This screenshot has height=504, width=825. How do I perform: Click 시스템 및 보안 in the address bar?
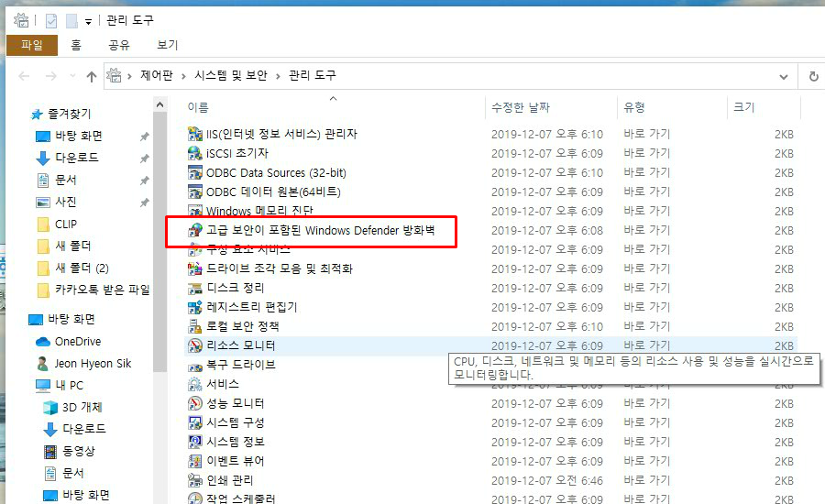click(x=231, y=75)
